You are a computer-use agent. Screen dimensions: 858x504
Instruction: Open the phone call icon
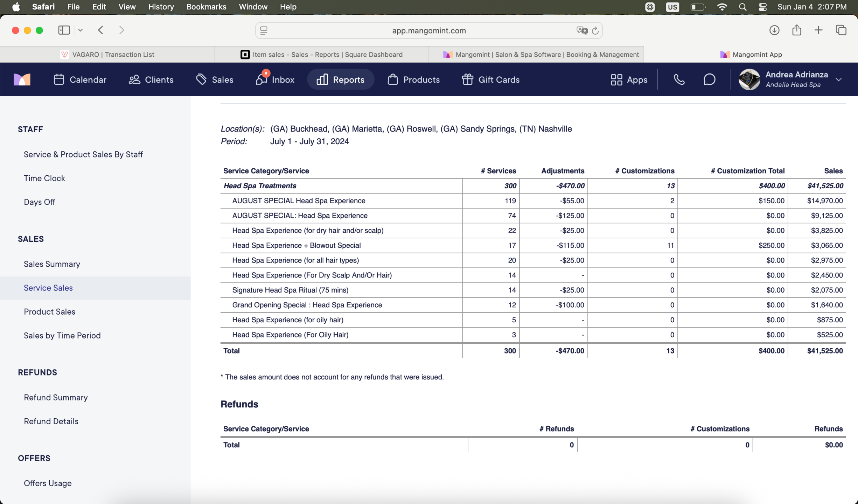(x=679, y=80)
